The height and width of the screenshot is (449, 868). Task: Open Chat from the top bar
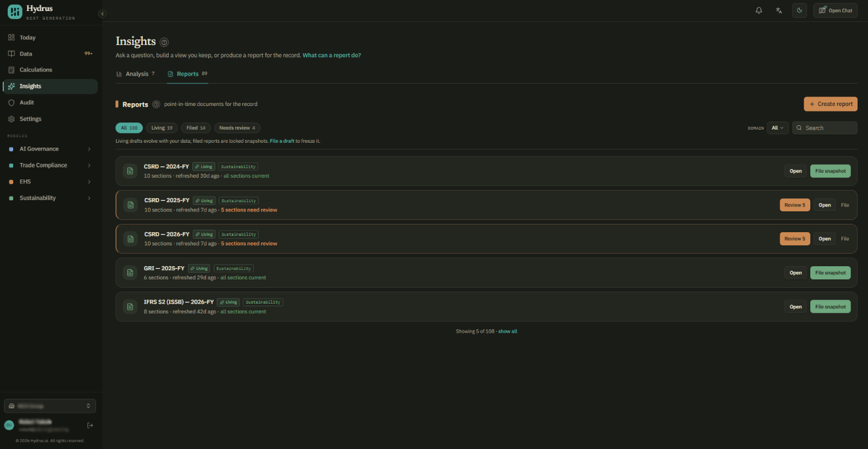[835, 10]
